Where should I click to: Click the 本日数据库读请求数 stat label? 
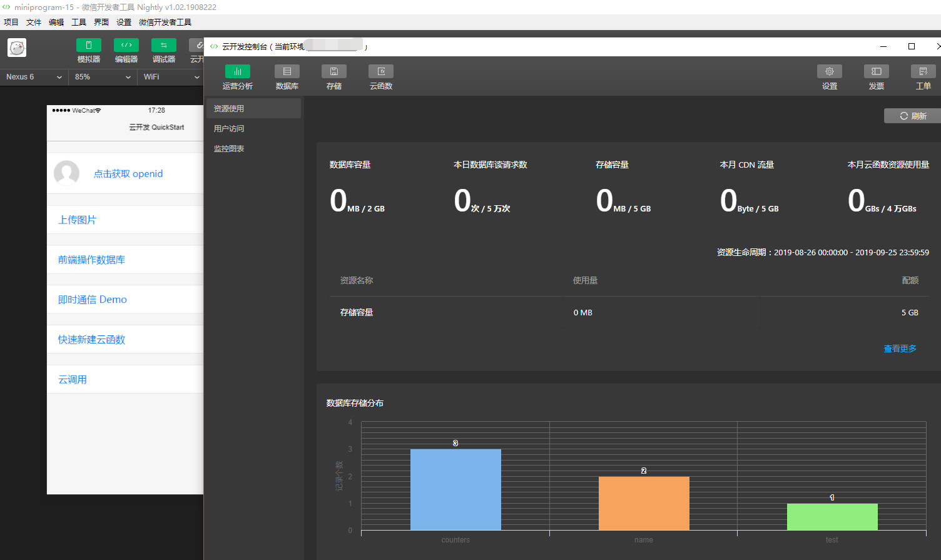click(x=491, y=165)
